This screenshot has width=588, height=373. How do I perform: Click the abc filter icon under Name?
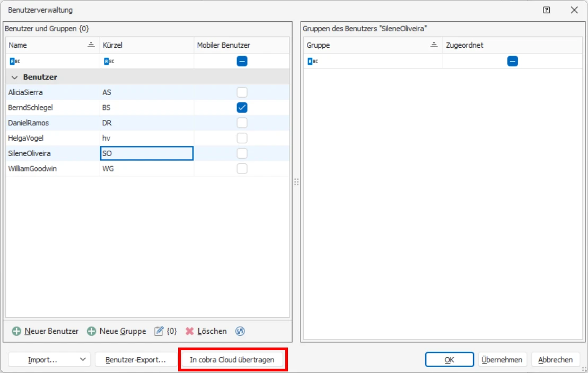click(14, 61)
